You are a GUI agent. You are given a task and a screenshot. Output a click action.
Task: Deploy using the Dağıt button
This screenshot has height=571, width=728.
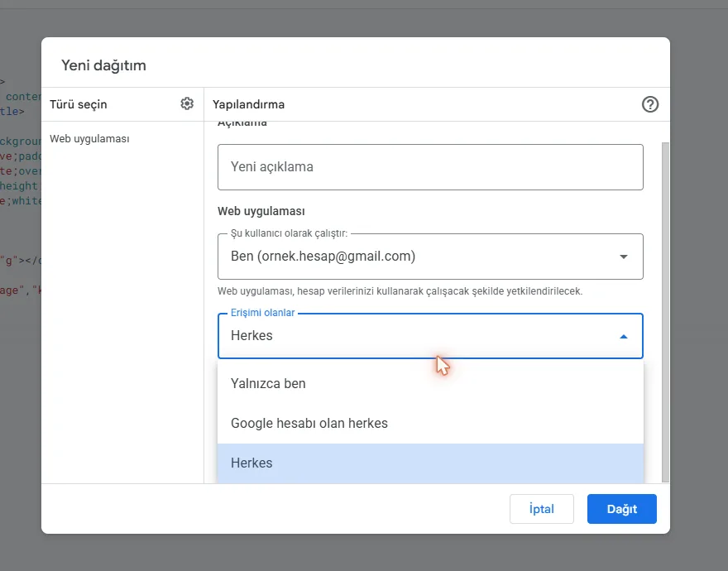coord(622,509)
